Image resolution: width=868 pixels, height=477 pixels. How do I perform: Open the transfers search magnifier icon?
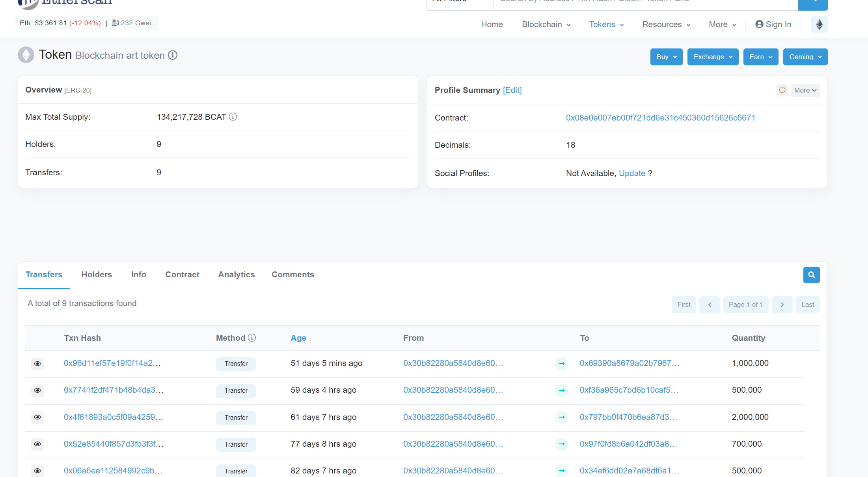click(x=811, y=275)
